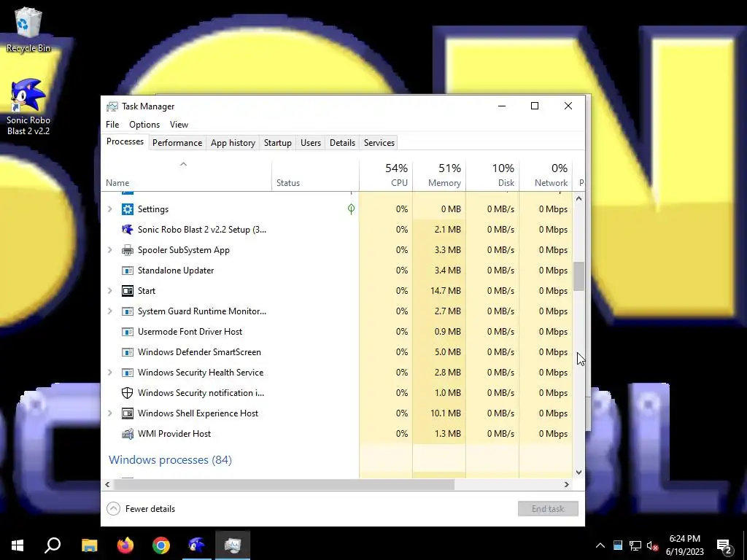The width and height of the screenshot is (747, 560).
Task: Click the System Guard Runtime Monitor icon
Action: (127, 311)
